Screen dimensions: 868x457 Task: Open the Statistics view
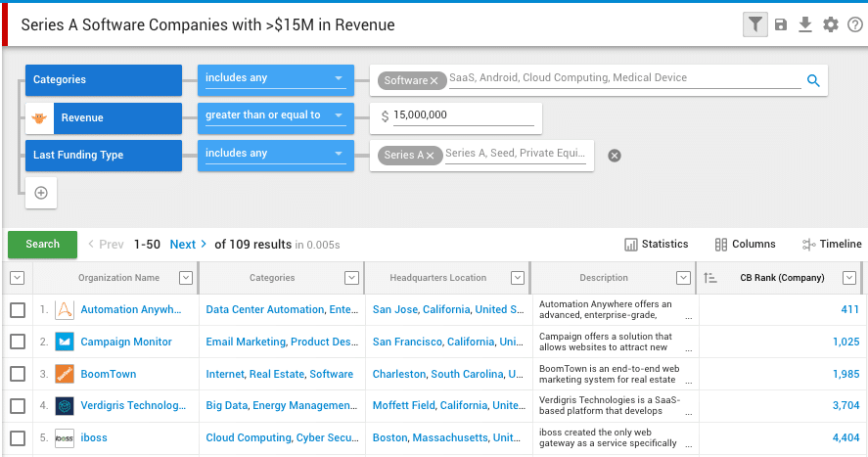tap(657, 244)
